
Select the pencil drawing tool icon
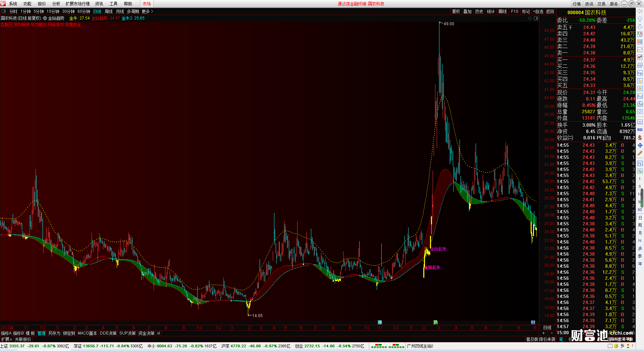coord(640,153)
